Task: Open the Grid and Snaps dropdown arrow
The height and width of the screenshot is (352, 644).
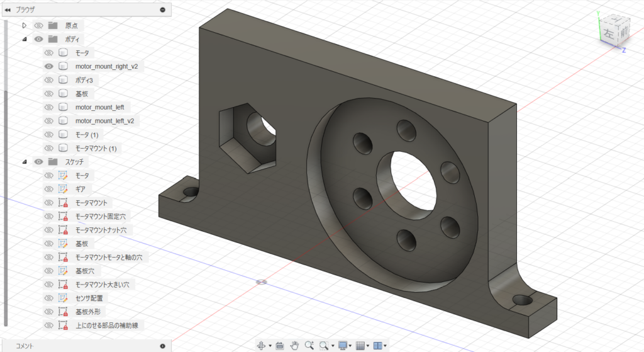Action: click(x=367, y=346)
